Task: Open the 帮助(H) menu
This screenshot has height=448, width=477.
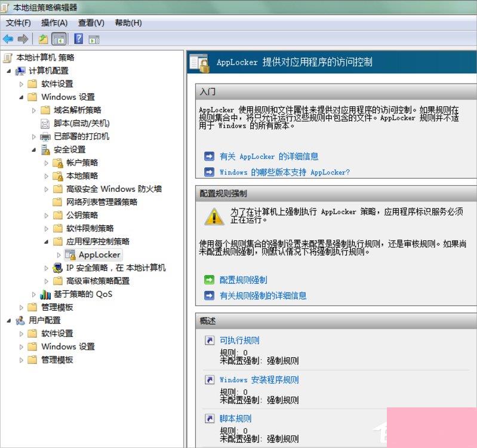Action: click(128, 23)
